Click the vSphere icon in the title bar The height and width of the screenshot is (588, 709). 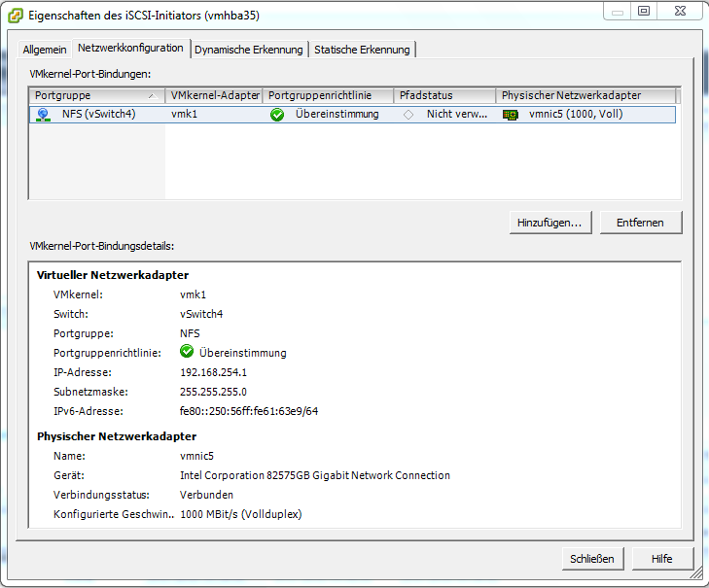click(x=16, y=16)
